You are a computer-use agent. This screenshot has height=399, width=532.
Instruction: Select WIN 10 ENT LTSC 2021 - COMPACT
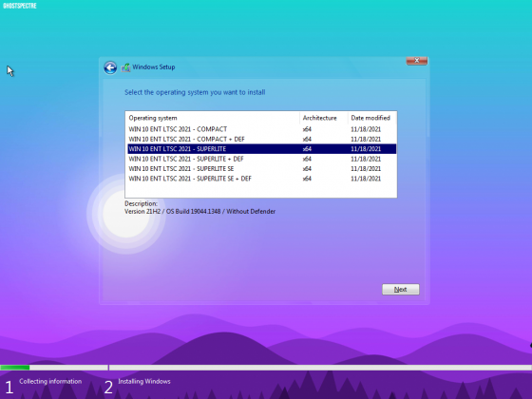click(261, 129)
